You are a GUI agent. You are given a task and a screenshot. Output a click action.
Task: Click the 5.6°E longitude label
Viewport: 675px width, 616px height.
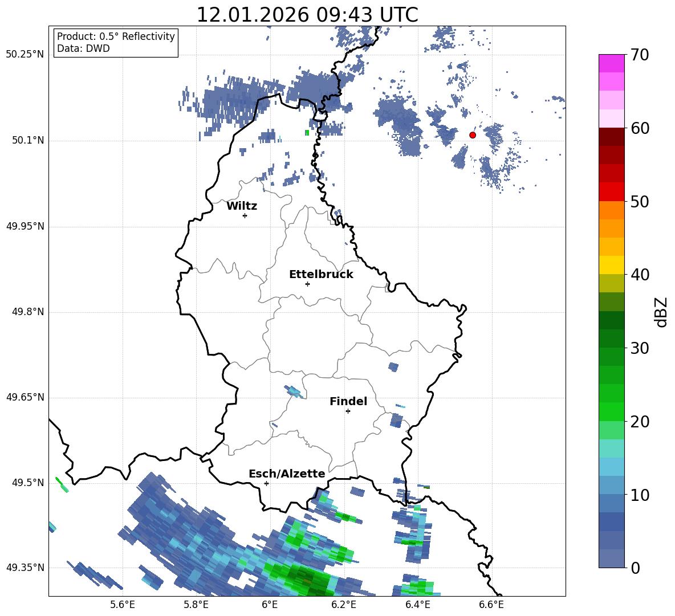(123, 605)
